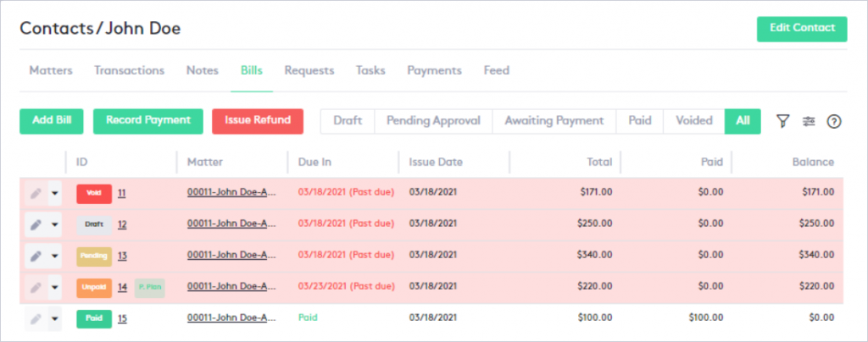Open the filter funnel icon
Viewport: 868px width, 342px height.
(x=782, y=121)
